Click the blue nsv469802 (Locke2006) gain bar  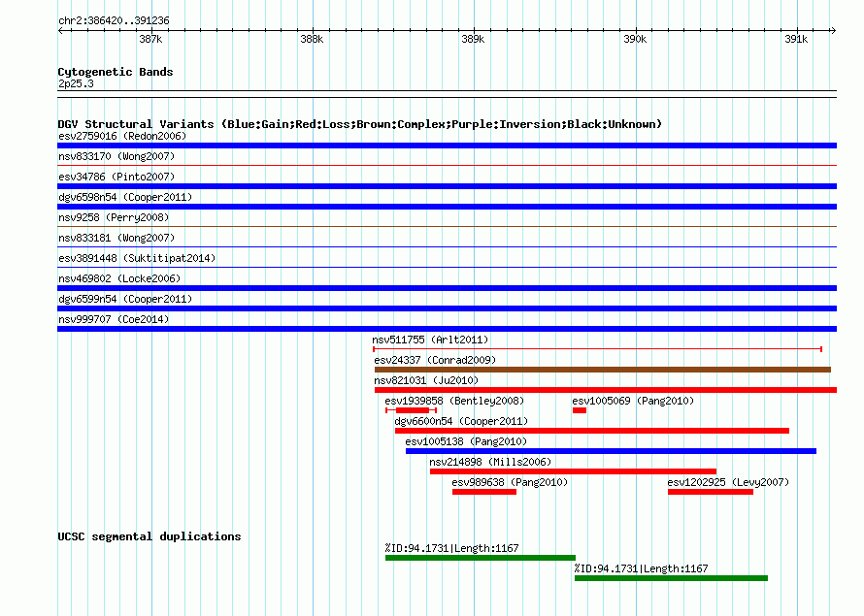point(447,288)
